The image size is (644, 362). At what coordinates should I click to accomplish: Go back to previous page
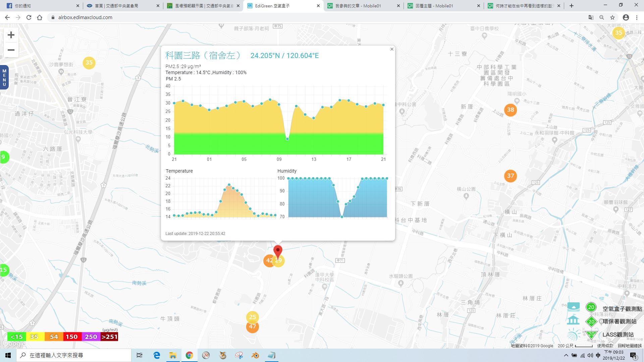pyautogui.click(x=7, y=17)
